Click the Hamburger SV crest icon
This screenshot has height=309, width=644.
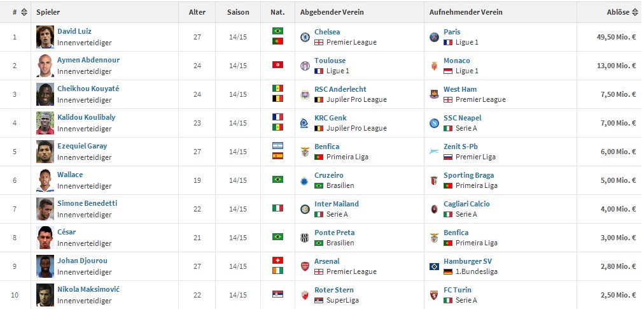coord(435,266)
